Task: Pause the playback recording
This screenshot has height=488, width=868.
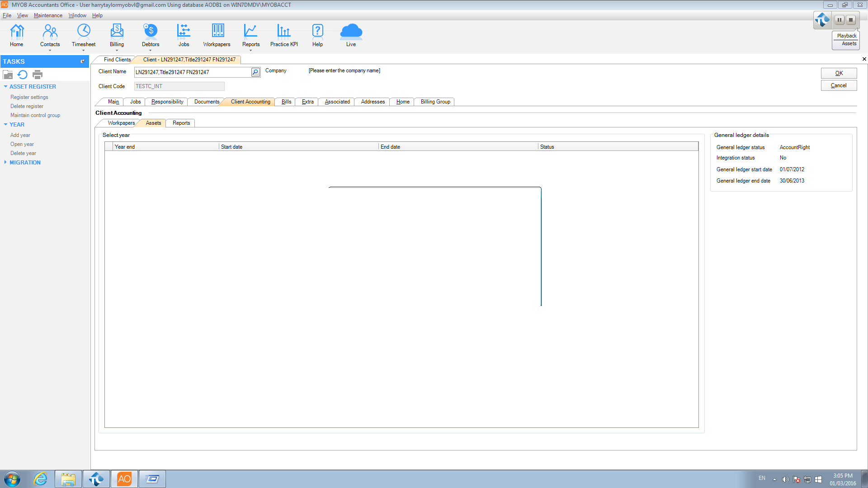Action: click(840, 20)
